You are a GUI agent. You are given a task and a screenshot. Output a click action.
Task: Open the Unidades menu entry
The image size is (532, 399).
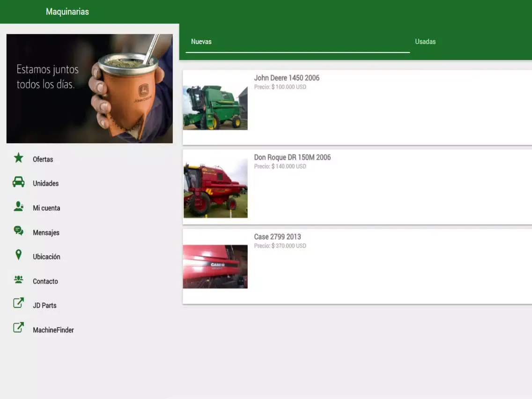point(46,184)
